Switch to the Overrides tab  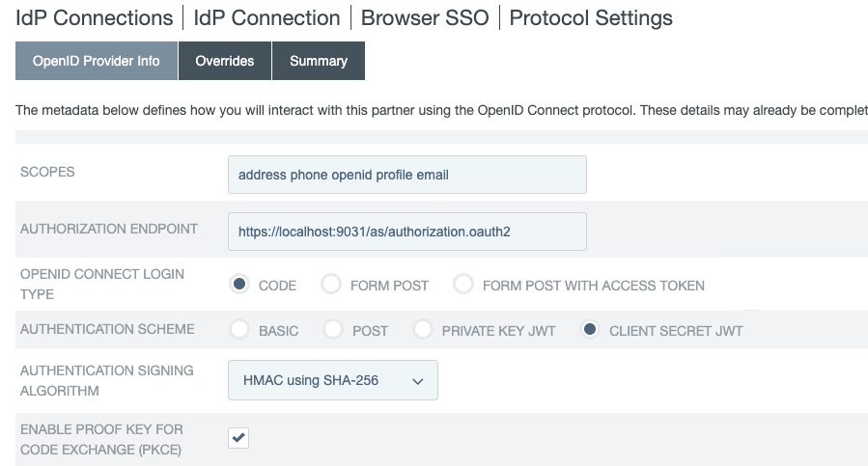pos(225,61)
